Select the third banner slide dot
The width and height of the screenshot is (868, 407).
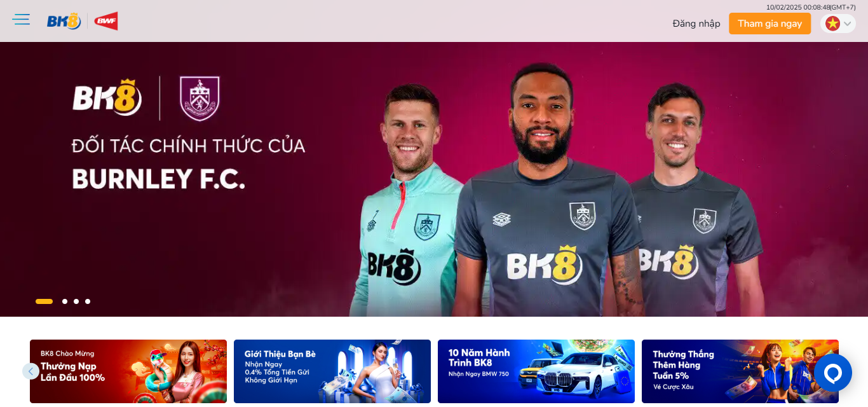(76, 301)
